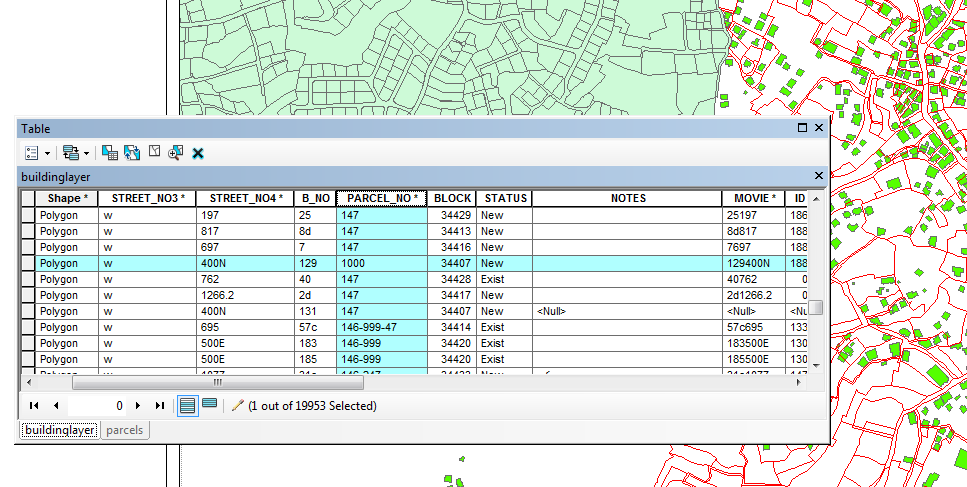Viewport: 967px width, 487px height.
Task: Click the Select By Attributes icon
Action: click(x=110, y=152)
